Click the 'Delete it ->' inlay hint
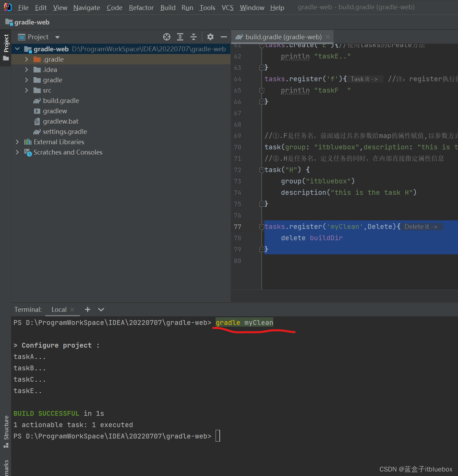 pyautogui.click(x=421, y=226)
